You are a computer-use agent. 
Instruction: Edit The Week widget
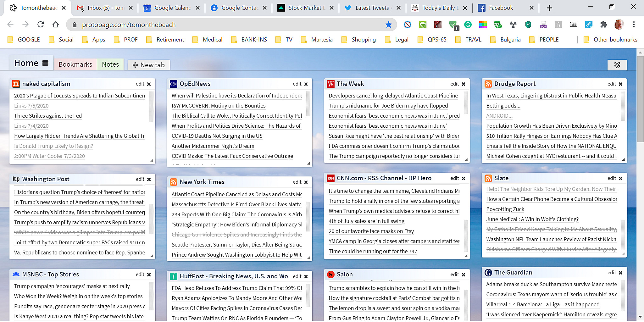point(454,84)
